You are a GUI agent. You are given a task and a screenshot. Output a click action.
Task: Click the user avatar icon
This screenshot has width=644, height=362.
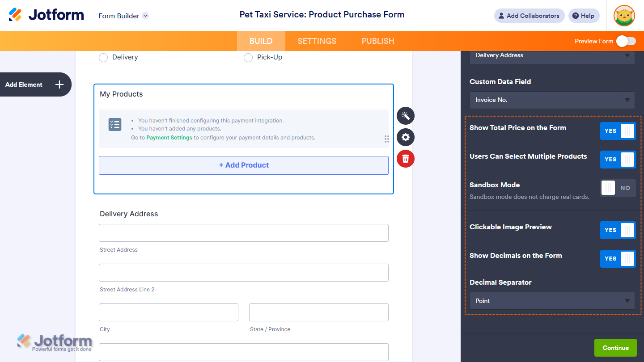(624, 16)
